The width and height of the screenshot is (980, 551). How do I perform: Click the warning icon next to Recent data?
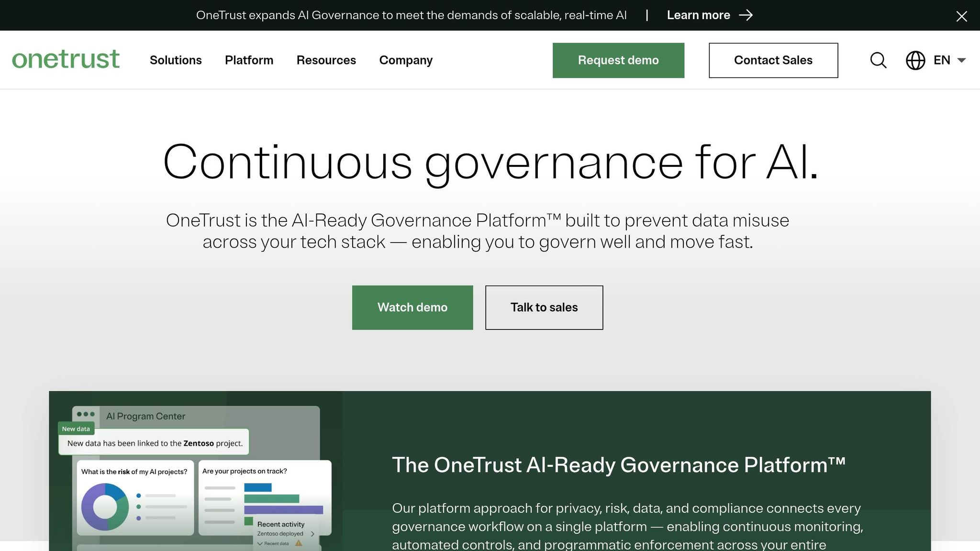tap(299, 544)
